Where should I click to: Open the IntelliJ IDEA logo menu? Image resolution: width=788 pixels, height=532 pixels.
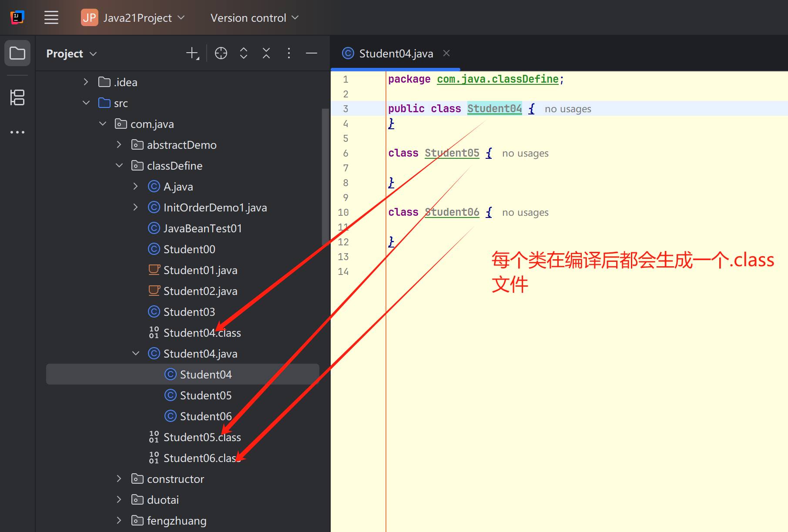pos(17,17)
